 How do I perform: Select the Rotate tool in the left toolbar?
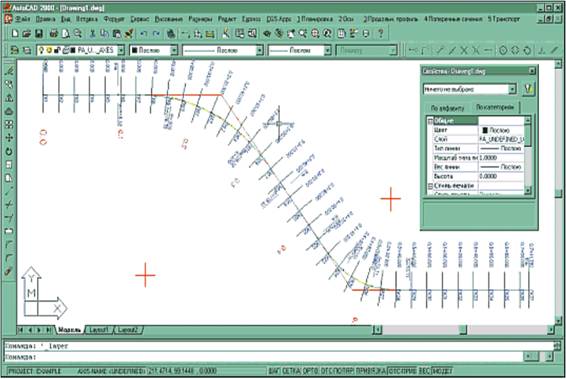9,152
